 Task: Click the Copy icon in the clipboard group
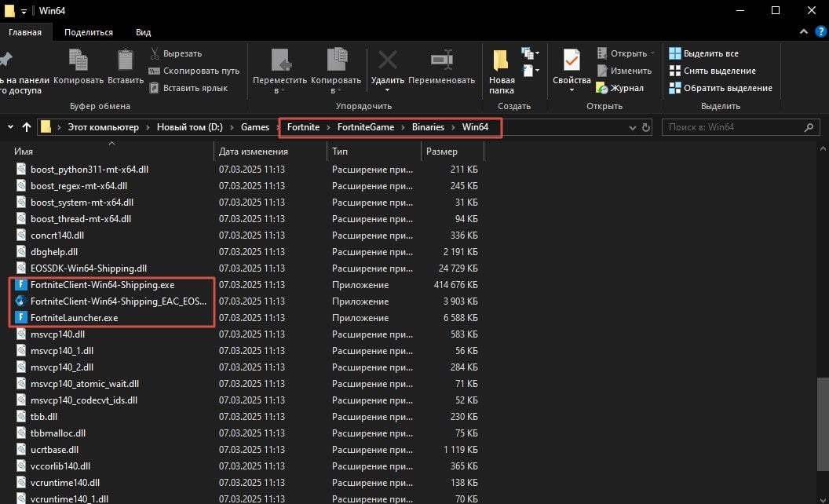tap(79, 60)
